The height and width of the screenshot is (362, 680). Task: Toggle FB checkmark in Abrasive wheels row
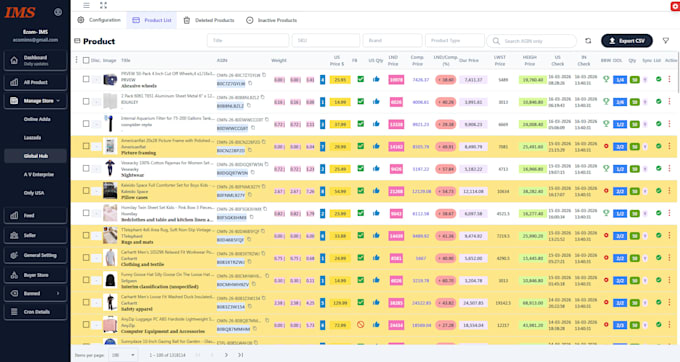tap(360, 79)
